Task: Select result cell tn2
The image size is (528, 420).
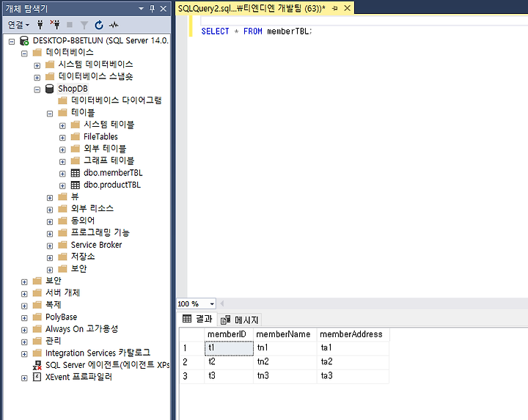Action: click(285, 362)
